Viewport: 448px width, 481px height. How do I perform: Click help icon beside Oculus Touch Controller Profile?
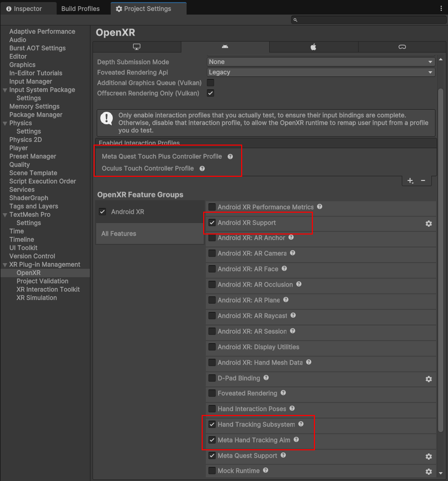click(x=202, y=168)
